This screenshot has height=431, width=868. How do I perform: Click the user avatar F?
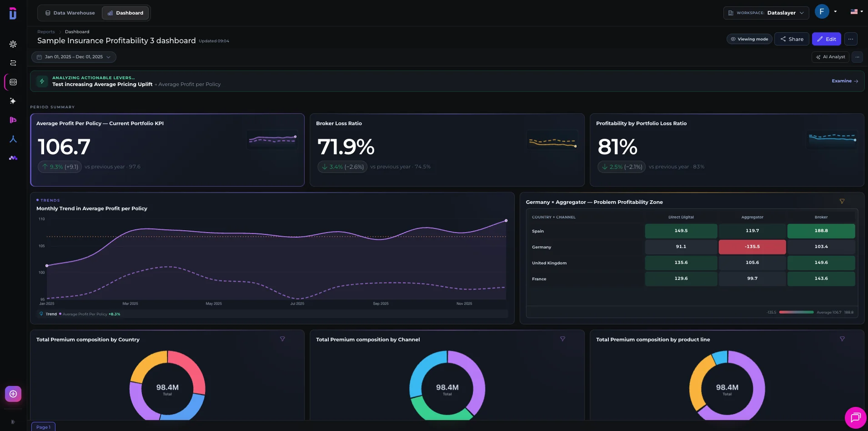pos(822,12)
